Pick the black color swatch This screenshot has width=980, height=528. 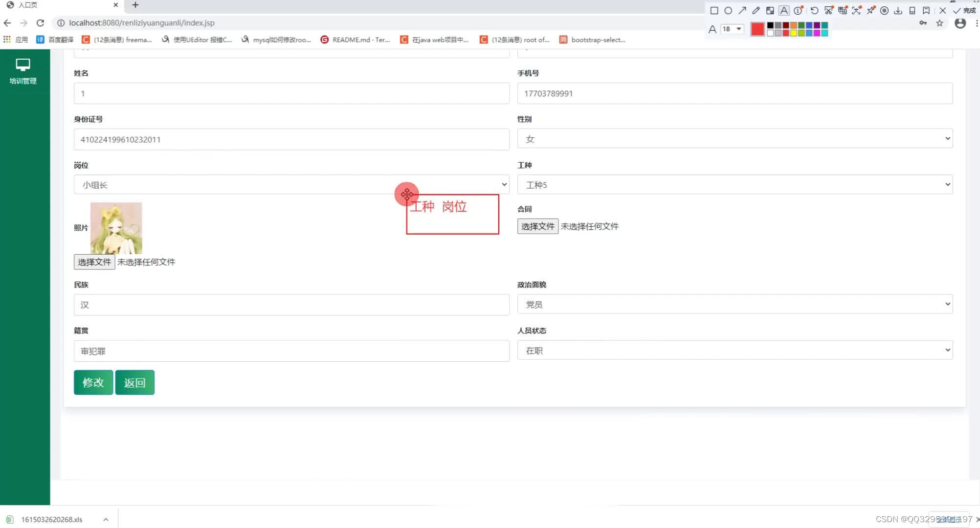pos(770,25)
